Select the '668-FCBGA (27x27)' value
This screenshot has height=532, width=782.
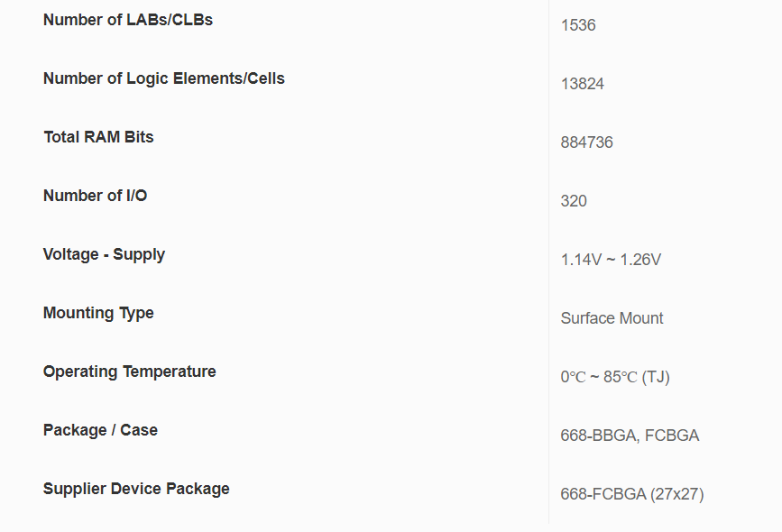[x=631, y=494]
